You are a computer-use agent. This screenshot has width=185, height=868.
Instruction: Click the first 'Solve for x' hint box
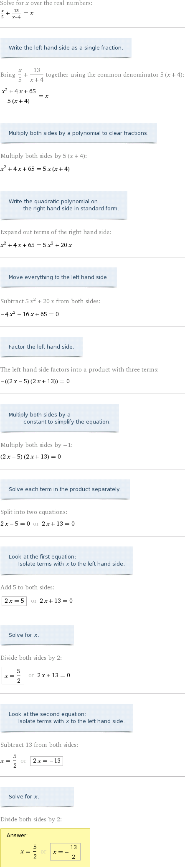(x=37, y=635)
